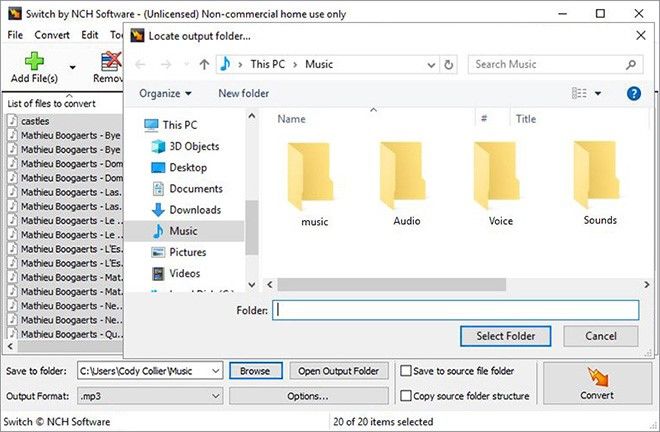Click the change view icon
The image size is (660, 432).
579,93
